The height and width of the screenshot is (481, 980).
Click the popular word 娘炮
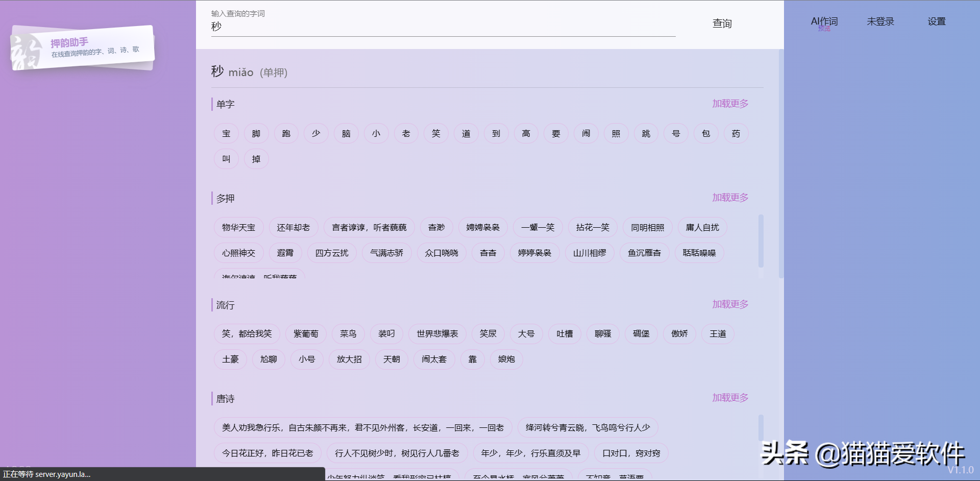tap(506, 359)
